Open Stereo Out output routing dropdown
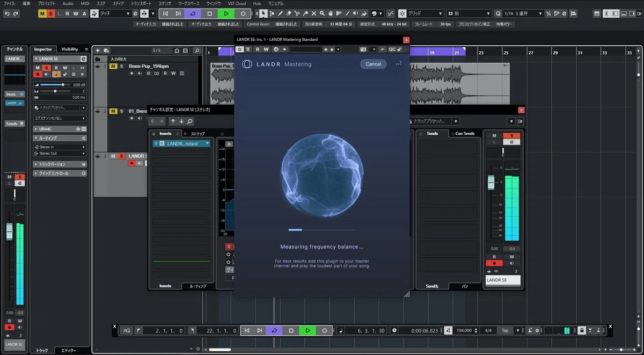Image resolution: width=644 pixels, height=355 pixels. [x=60, y=153]
